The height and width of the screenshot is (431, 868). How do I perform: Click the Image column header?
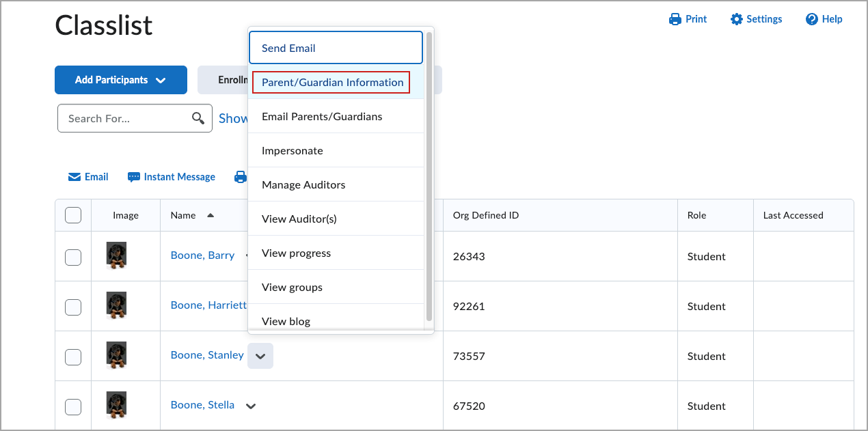point(126,215)
